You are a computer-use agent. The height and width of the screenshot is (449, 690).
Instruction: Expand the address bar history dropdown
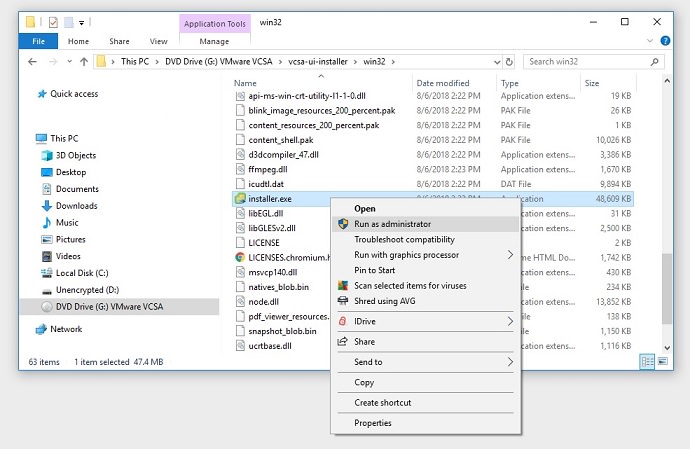(497, 62)
